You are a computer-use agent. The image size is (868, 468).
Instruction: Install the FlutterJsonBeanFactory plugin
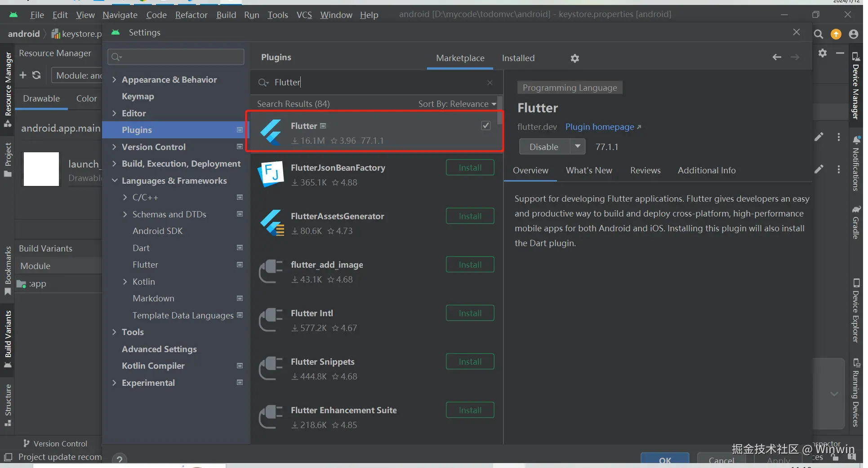(x=470, y=168)
